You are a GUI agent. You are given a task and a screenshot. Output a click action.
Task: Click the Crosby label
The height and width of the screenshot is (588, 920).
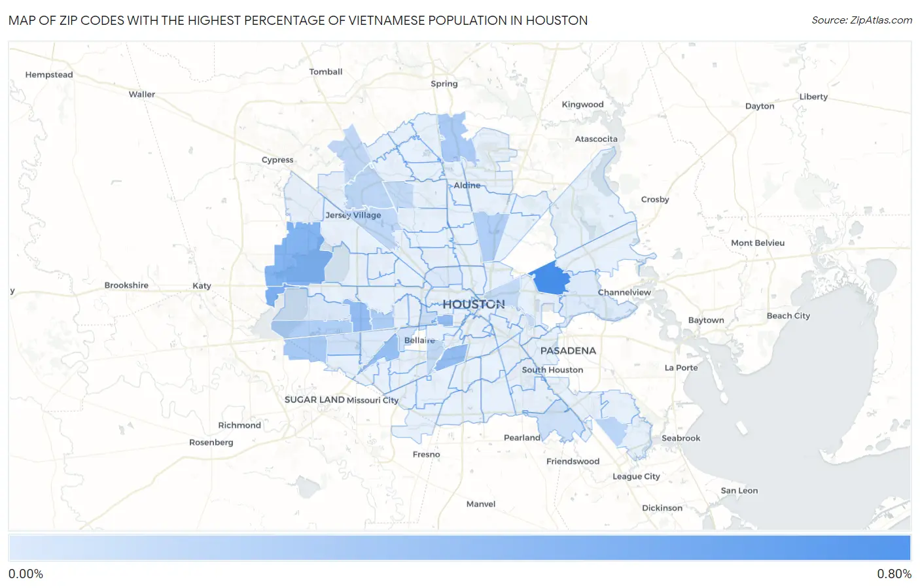click(655, 199)
